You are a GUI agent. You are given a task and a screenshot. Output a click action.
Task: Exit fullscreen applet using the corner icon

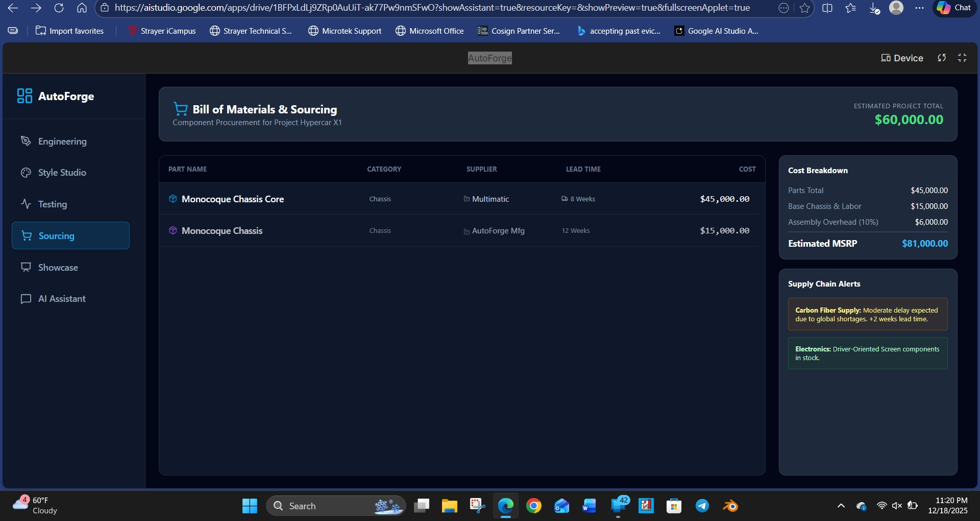962,58
